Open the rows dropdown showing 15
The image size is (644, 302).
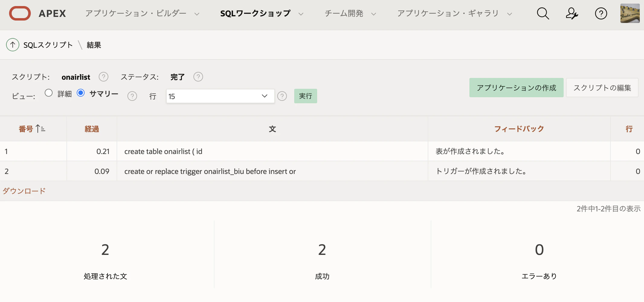click(220, 96)
